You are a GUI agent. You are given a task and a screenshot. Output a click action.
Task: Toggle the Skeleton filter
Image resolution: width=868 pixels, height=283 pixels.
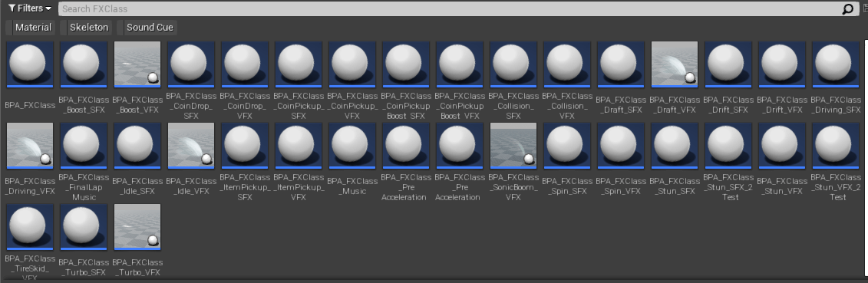(88, 27)
